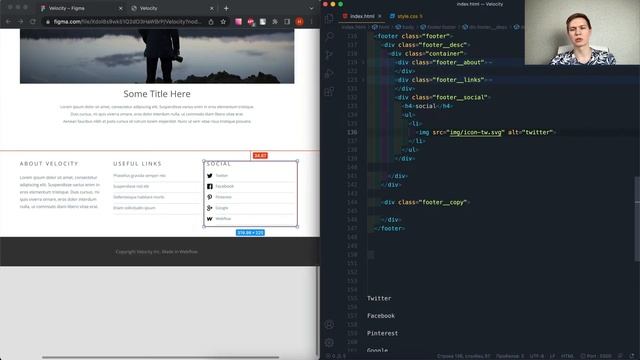Image resolution: width=640 pixels, height=360 pixels.
Task: Click the share icon in address bar
Action: tap(211, 22)
